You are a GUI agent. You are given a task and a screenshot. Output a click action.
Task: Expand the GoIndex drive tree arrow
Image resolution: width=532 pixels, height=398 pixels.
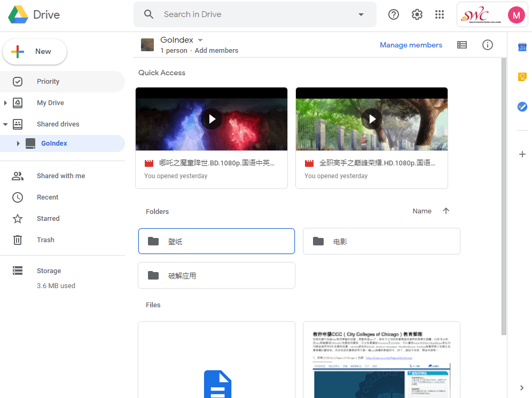18,144
